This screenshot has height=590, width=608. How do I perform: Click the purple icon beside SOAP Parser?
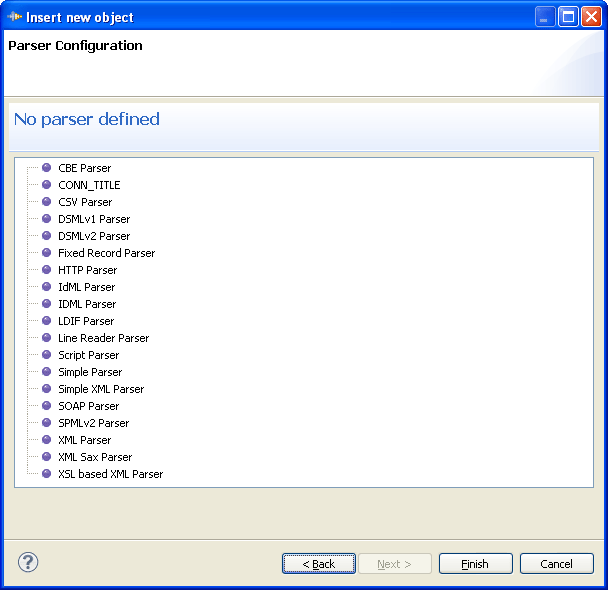click(47, 405)
